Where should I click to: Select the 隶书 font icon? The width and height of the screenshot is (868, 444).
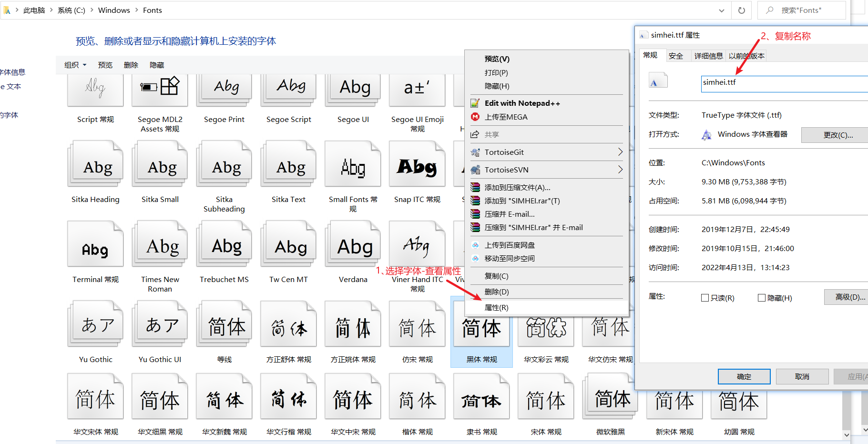481,396
